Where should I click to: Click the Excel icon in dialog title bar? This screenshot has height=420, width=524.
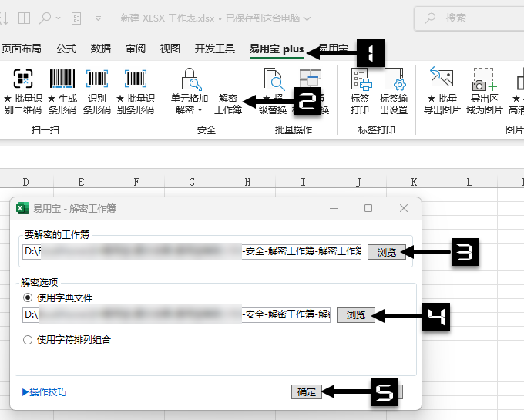coord(22,209)
